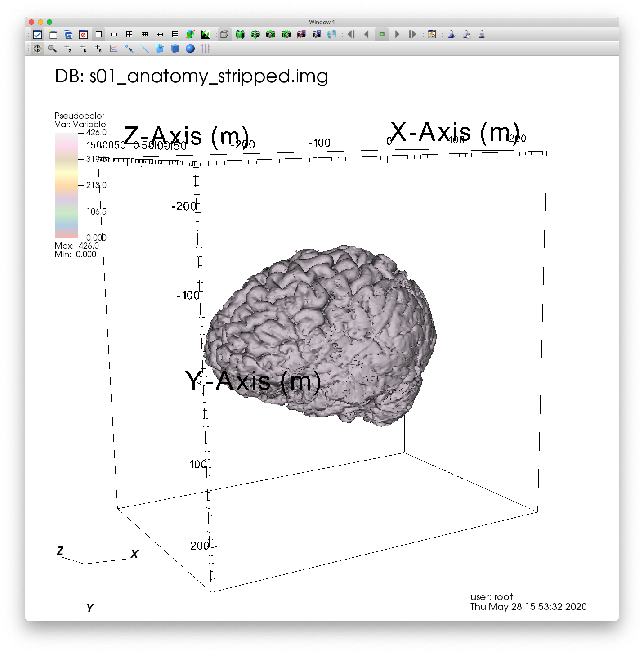Play the animation forward
The image size is (644, 654).
[397, 34]
